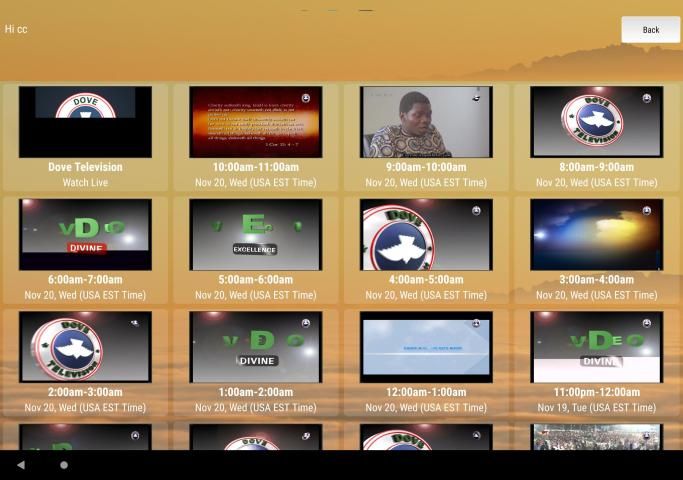Click the clock icon on 8:00am-9:00am thumbnail
683x480 pixels.
click(x=647, y=98)
